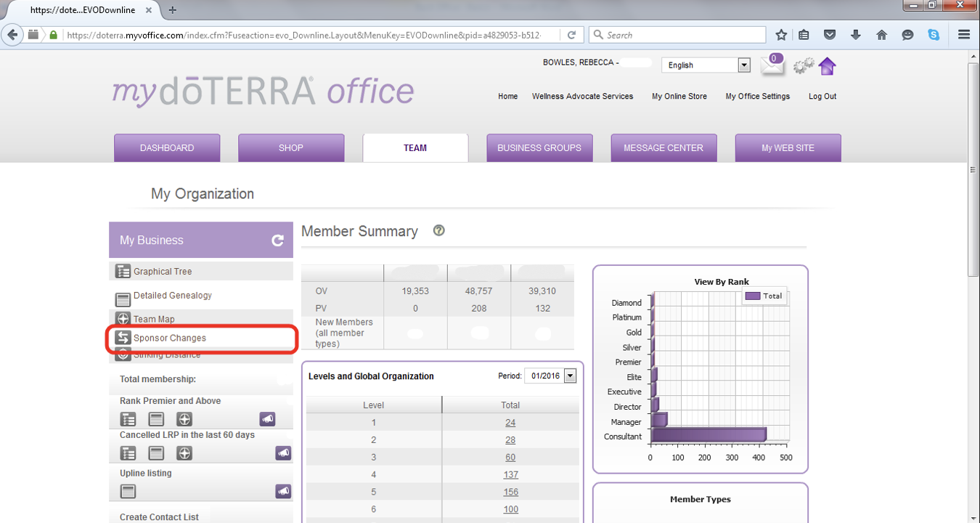This screenshot has width=980, height=523.
Task: Go to Firefox home page icon
Action: [x=882, y=35]
